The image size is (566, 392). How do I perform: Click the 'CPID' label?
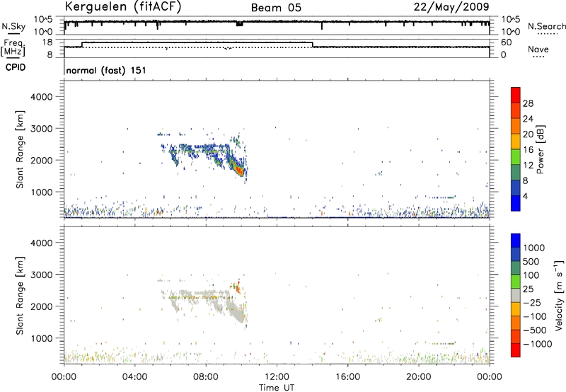[x=16, y=67]
